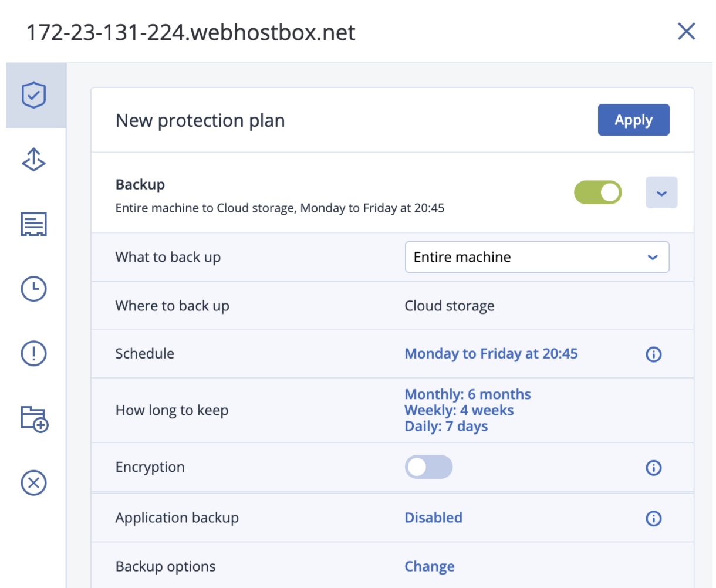Toggle the Backup module switch off

coord(597,192)
